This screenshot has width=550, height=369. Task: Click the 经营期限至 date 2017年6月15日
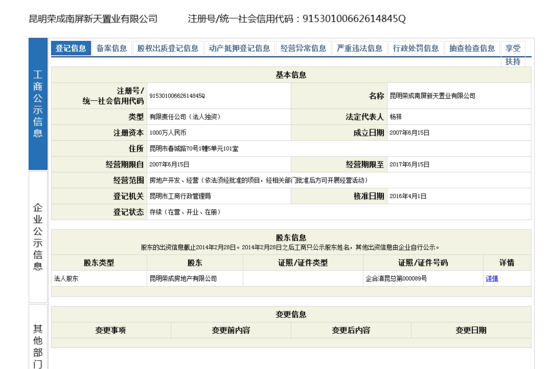tap(409, 164)
